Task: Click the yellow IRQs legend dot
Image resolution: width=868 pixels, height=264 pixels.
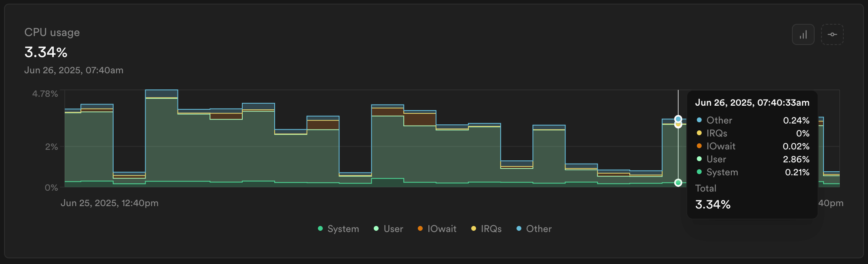Action: pos(474,229)
